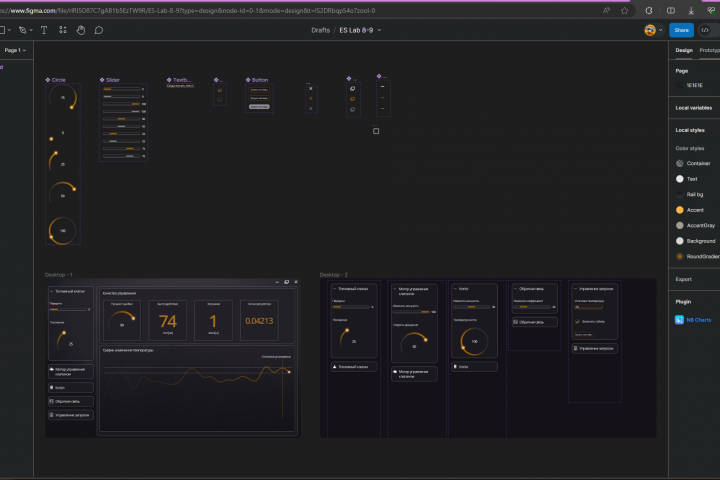Click the Slider component set diamond icon

click(102, 80)
